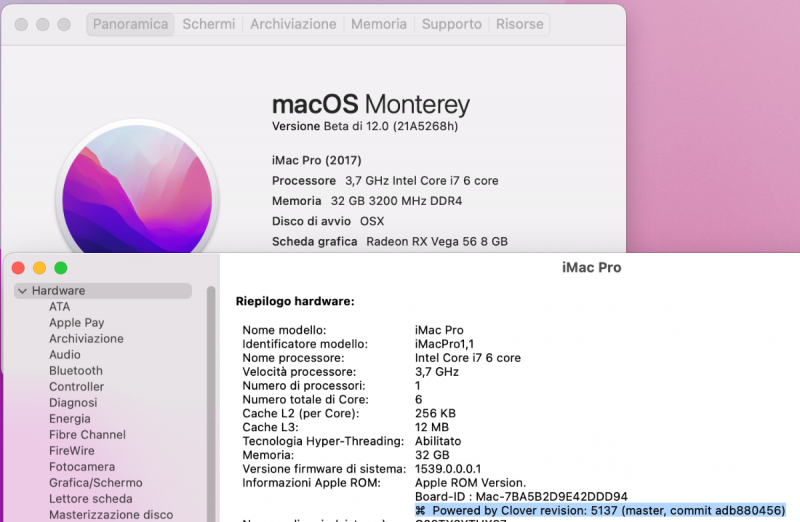The height and width of the screenshot is (522, 800).
Task: Select Audio in the sidebar
Action: (x=65, y=355)
